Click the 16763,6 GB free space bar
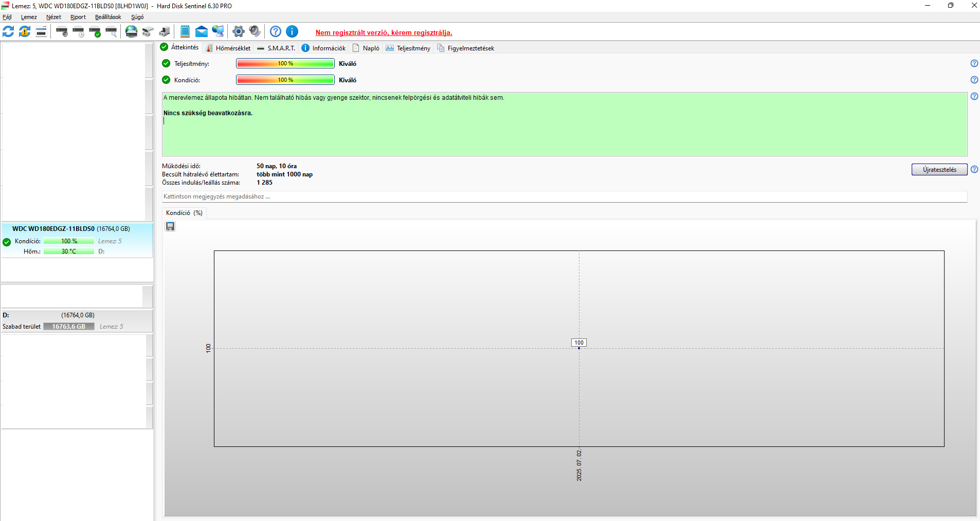 point(69,327)
